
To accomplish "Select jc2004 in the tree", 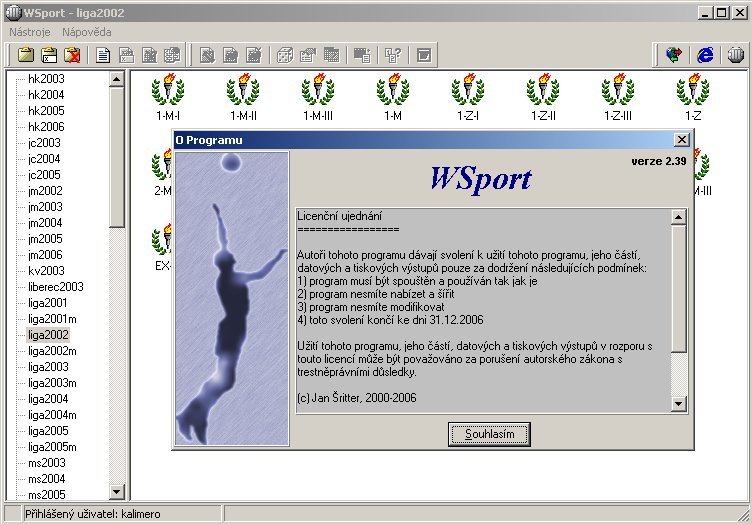I will tap(44, 159).
